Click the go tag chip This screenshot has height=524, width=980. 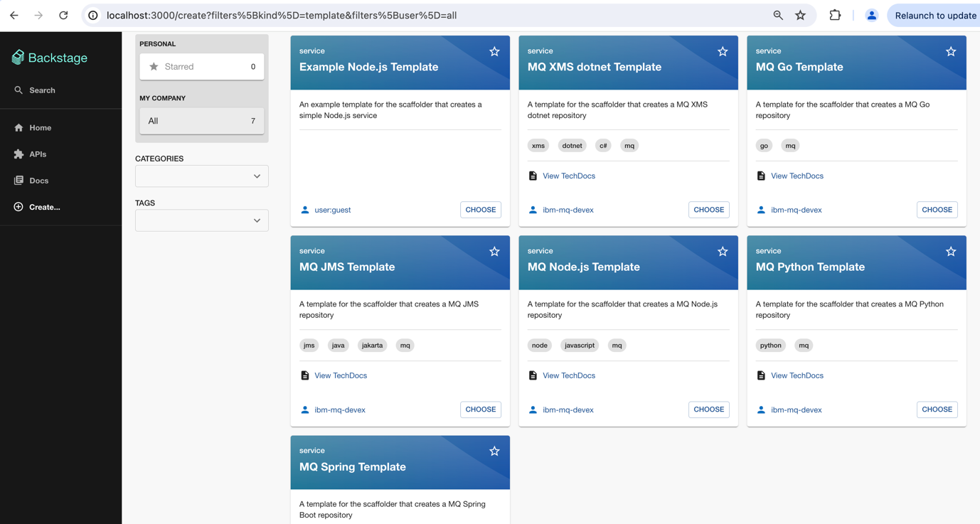pos(765,146)
